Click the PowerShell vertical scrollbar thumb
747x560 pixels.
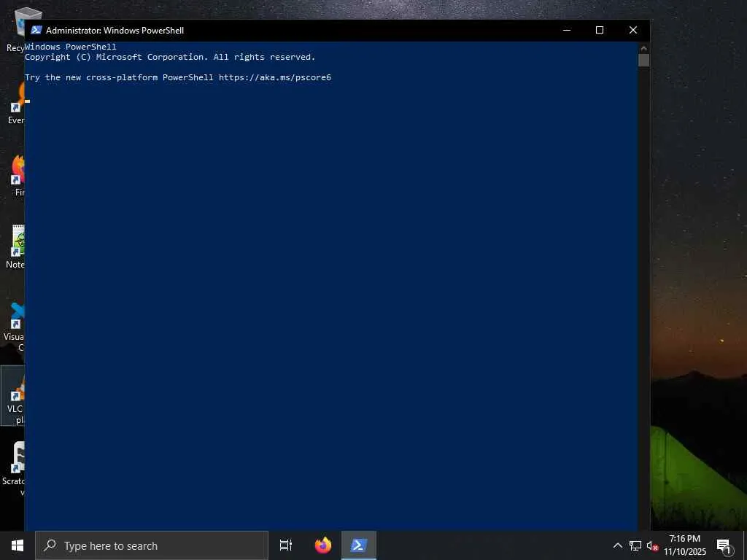point(643,60)
